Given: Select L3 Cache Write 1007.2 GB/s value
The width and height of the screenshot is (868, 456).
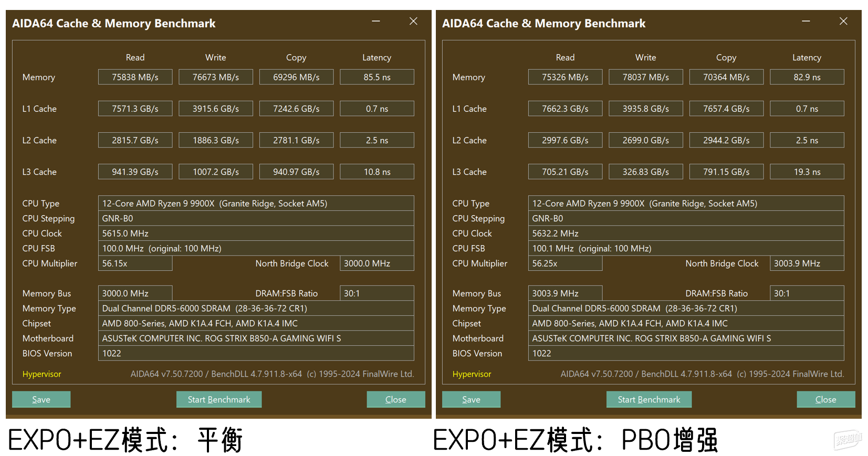Looking at the screenshot, I should (215, 172).
